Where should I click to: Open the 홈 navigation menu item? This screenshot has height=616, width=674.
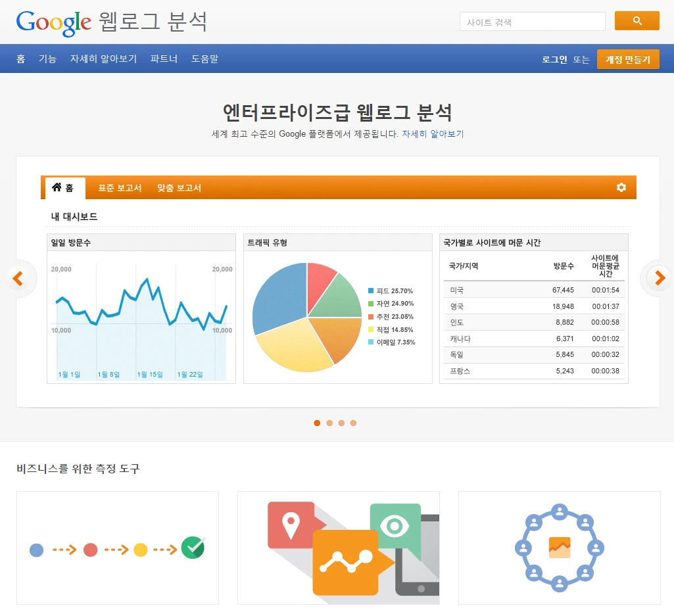(20, 59)
